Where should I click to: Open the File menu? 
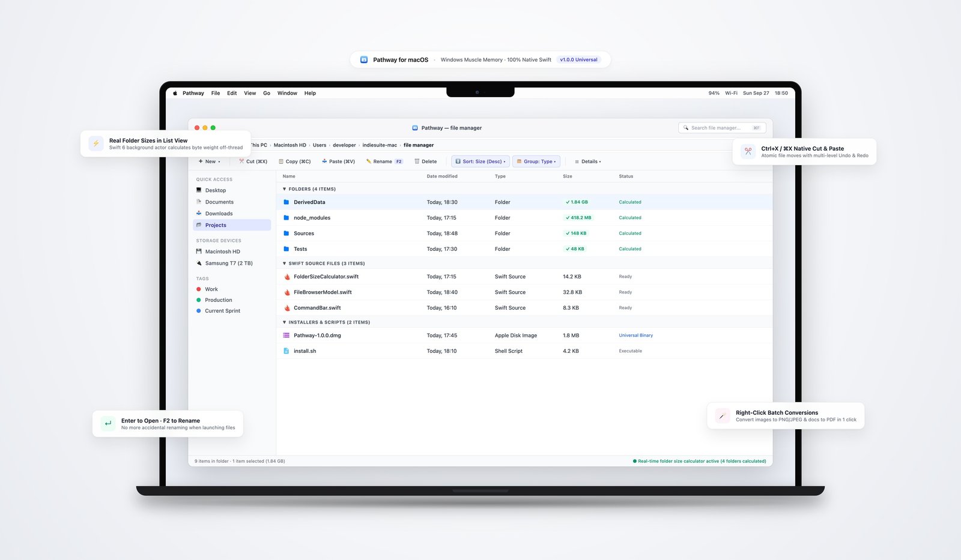[x=216, y=93]
